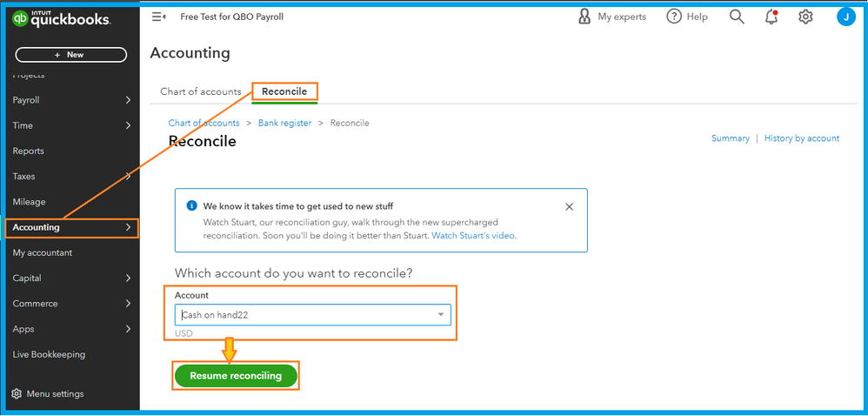Expand the Accounting menu chevron
The image size is (868, 416).
[128, 227]
